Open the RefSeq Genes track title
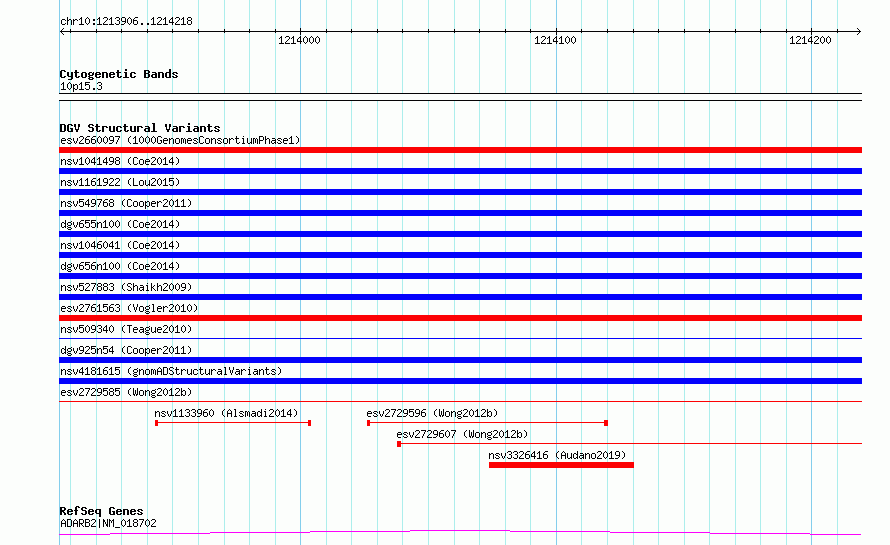Screen dimensions: 890x545 (x=101, y=511)
